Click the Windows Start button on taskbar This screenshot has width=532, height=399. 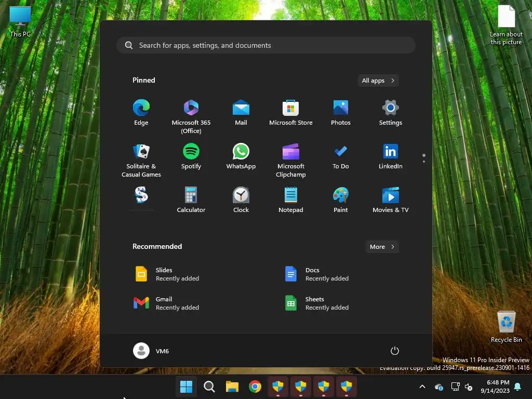tap(187, 387)
